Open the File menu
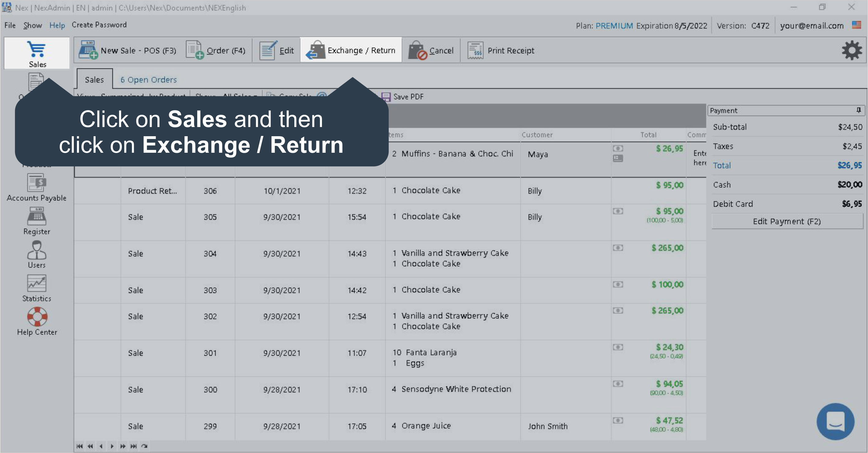868x453 pixels. [10, 25]
